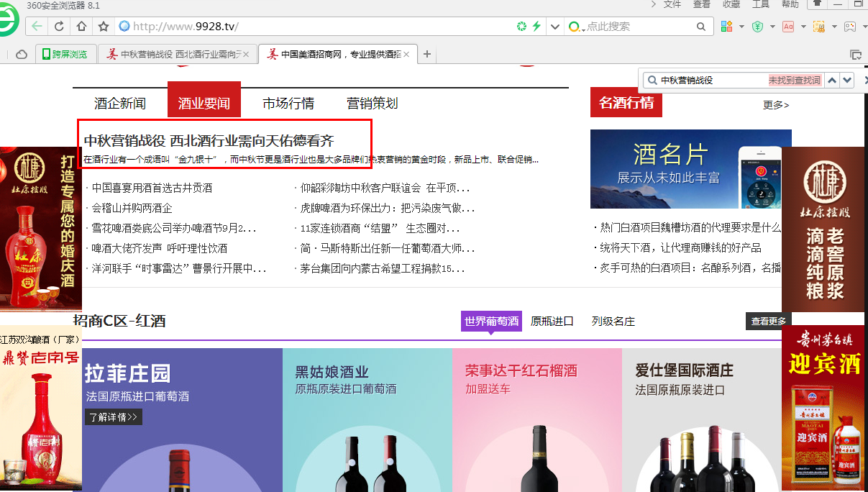Go back with the browser back arrow

click(x=37, y=27)
